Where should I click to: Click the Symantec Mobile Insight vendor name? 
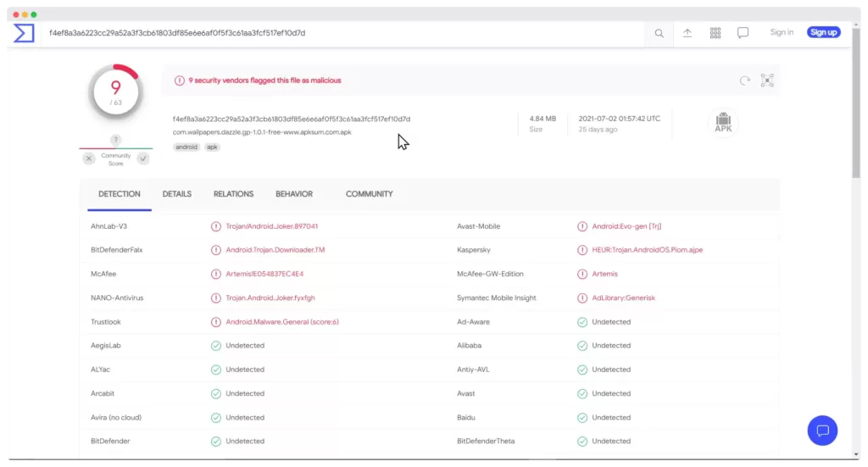497,297
